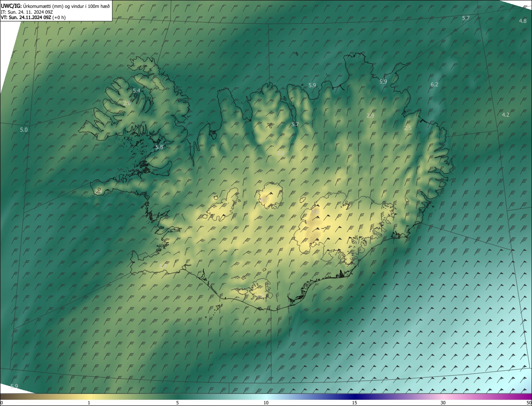Image resolution: width=532 pixels, height=406 pixels.
Task: Click the 10 tick on the colorbar
Action: pyautogui.click(x=266, y=403)
